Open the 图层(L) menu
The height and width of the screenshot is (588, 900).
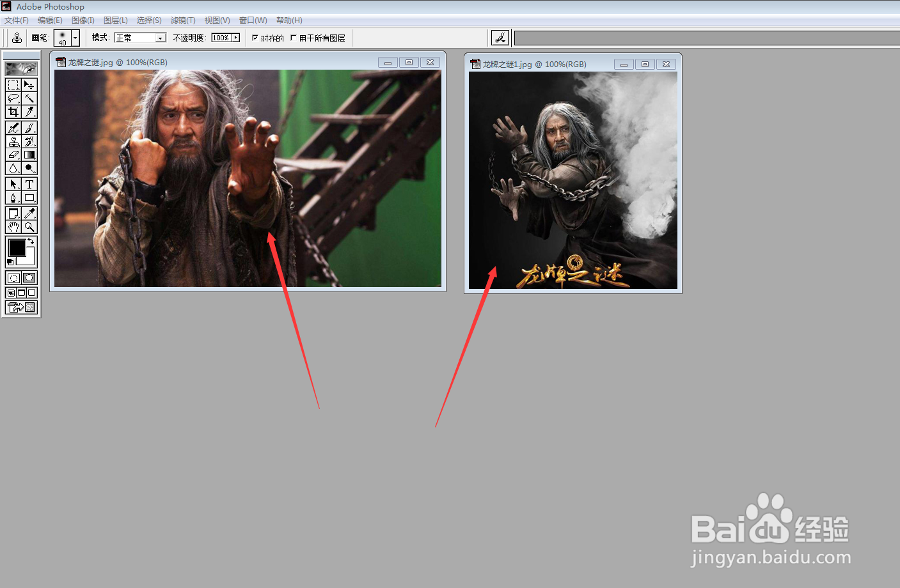pyautogui.click(x=116, y=20)
